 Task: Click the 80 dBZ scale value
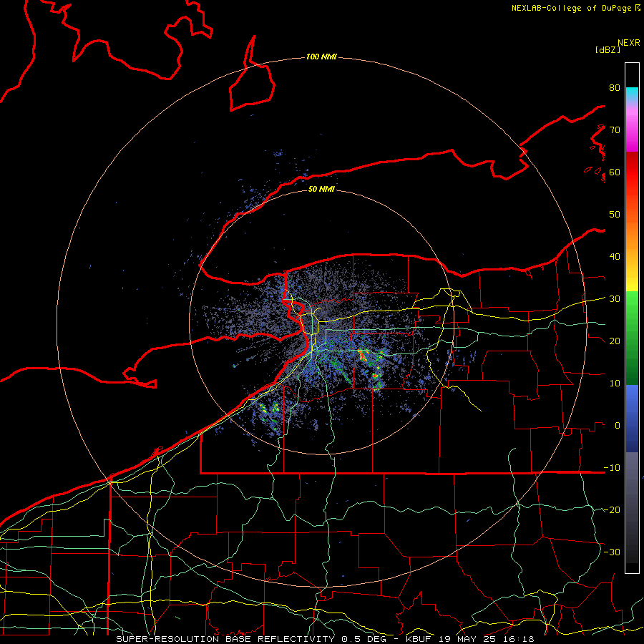pyautogui.click(x=615, y=87)
